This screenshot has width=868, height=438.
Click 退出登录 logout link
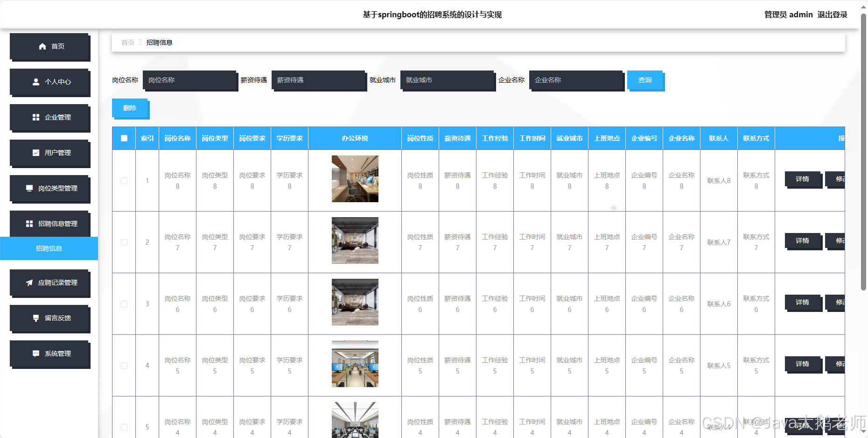click(x=832, y=14)
